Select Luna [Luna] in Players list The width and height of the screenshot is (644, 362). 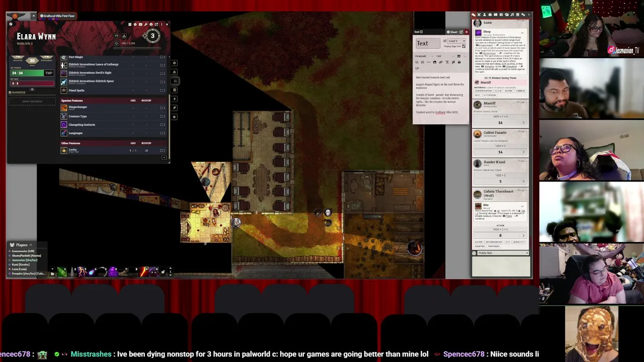[x=19, y=269]
